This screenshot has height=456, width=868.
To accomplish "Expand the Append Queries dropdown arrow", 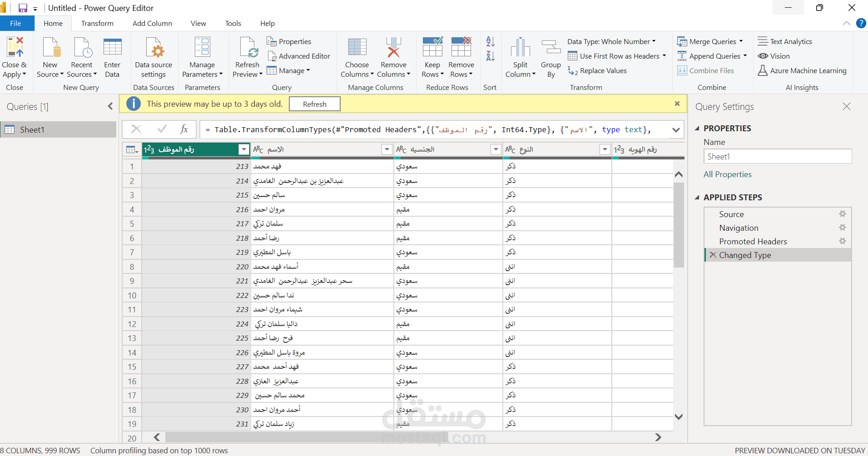I will tap(745, 56).
